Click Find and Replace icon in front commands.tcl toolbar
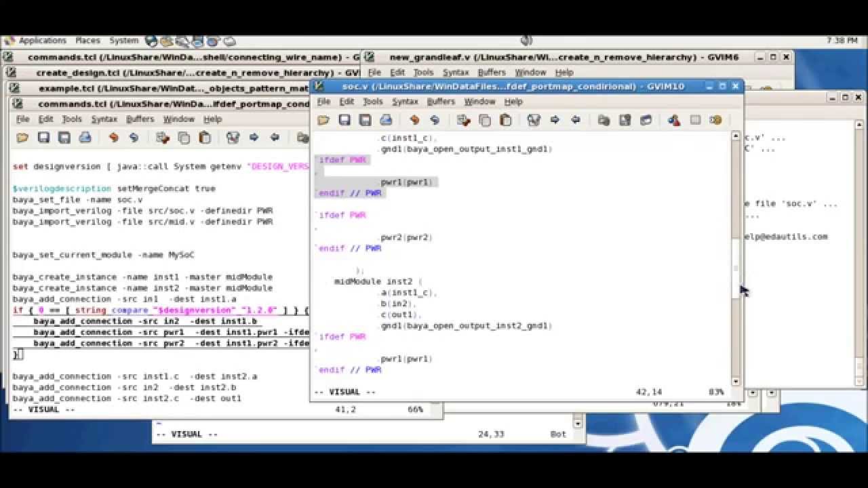Image resolution: width=868 pixels, height=488 pixels. tap(233, 138)
